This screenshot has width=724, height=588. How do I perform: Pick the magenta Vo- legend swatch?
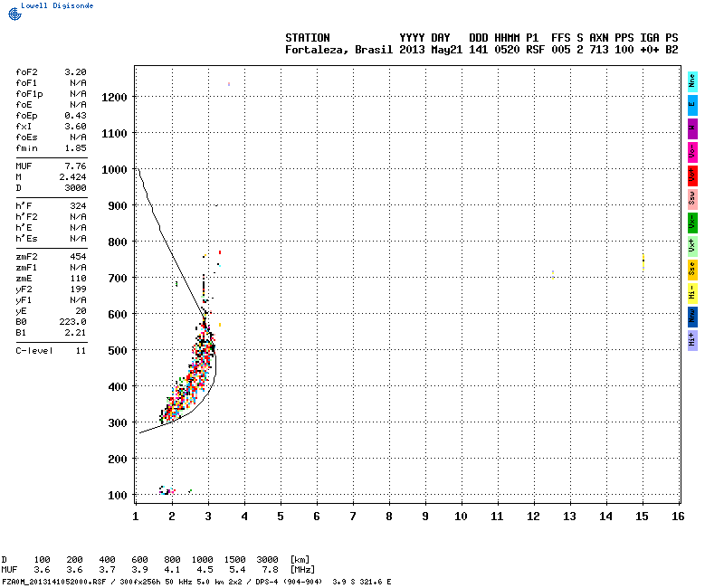pos(692,152)
